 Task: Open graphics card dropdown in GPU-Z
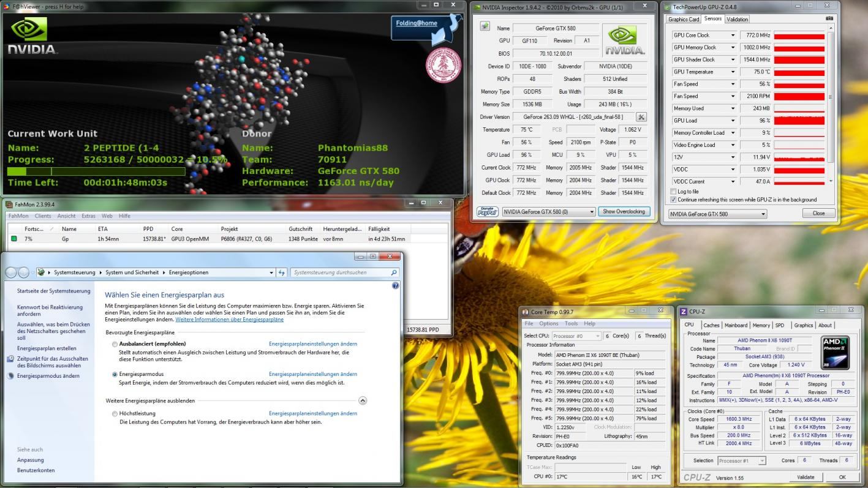point(763,214)
